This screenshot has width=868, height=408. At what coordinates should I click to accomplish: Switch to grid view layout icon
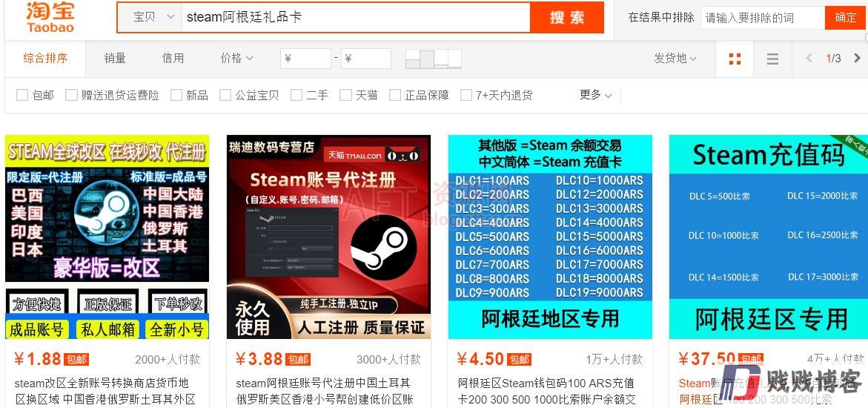click(735, 59)
